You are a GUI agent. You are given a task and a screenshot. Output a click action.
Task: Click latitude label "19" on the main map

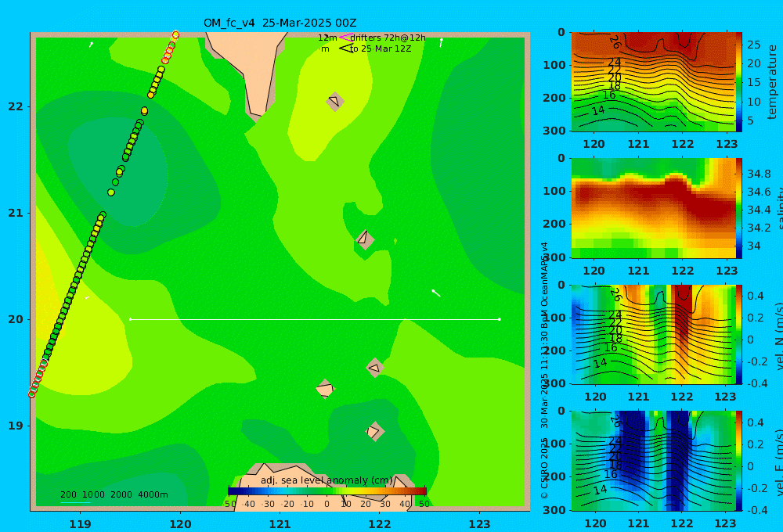click(x=16, y=426)
